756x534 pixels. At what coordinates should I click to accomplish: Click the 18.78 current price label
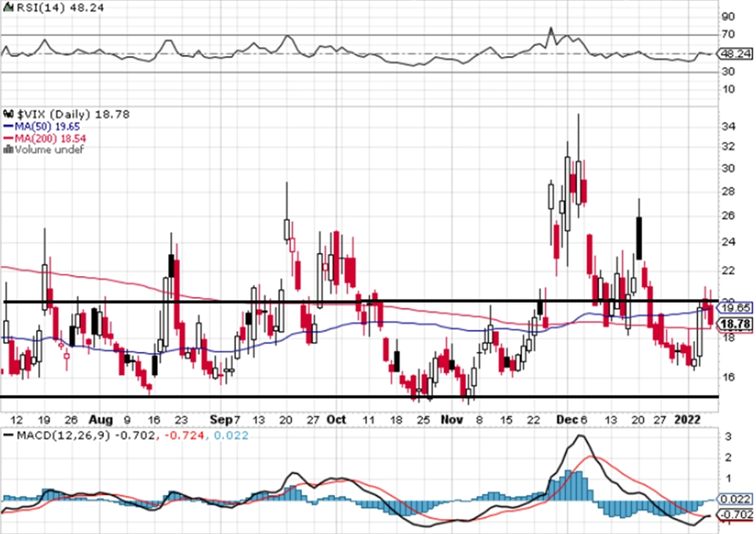pos(735,324)
